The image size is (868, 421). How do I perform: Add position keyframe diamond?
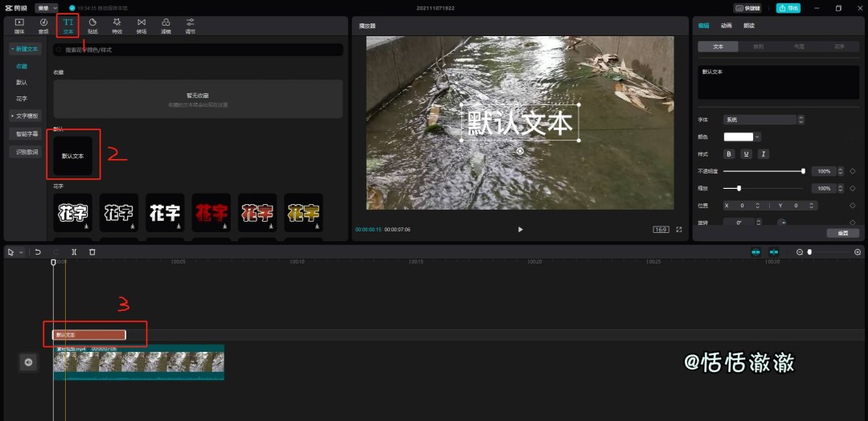(x=853, y=205)
